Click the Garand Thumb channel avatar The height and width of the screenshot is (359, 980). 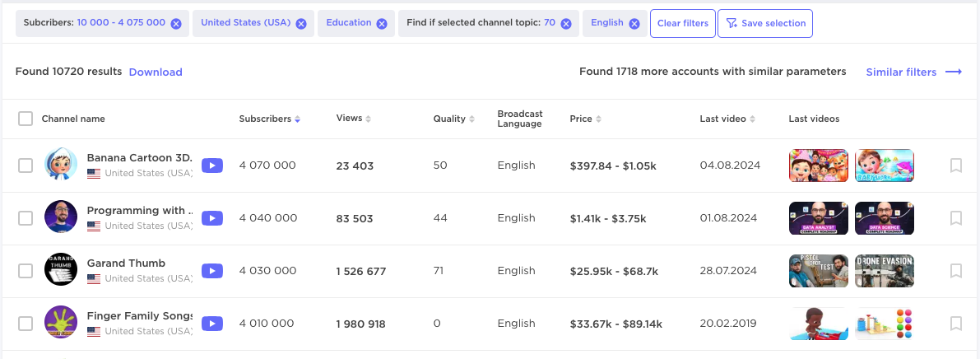(x=61, y=270)
